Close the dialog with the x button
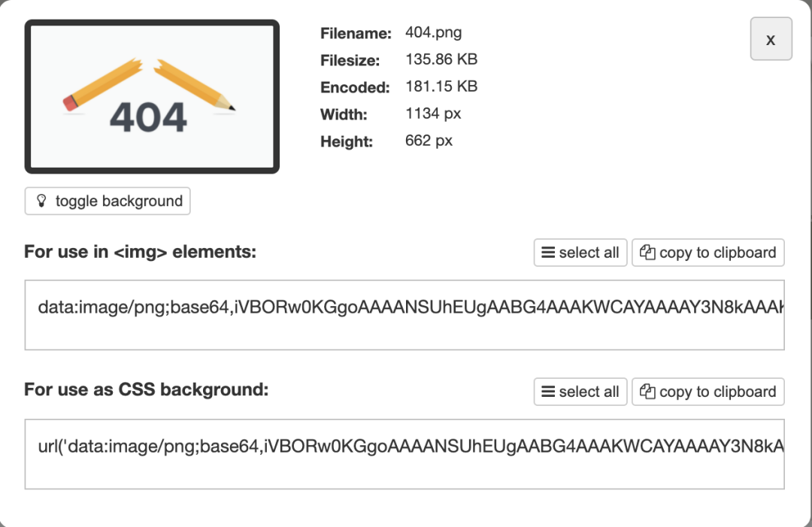 click(771, 40)
